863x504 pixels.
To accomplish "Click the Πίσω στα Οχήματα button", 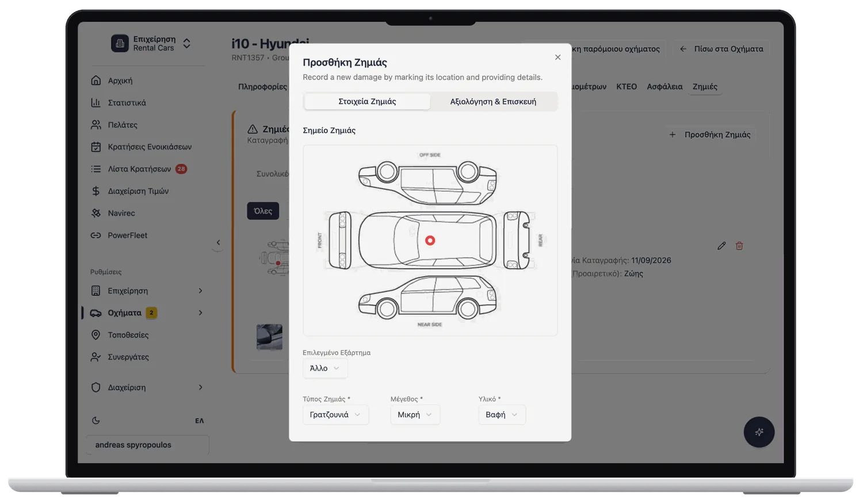I will click(x=721, y=49).
